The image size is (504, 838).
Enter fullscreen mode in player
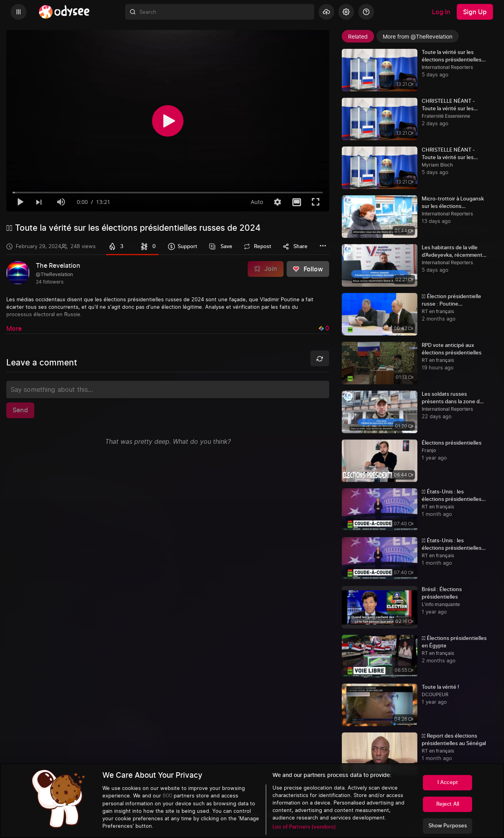tap(315, 202)
